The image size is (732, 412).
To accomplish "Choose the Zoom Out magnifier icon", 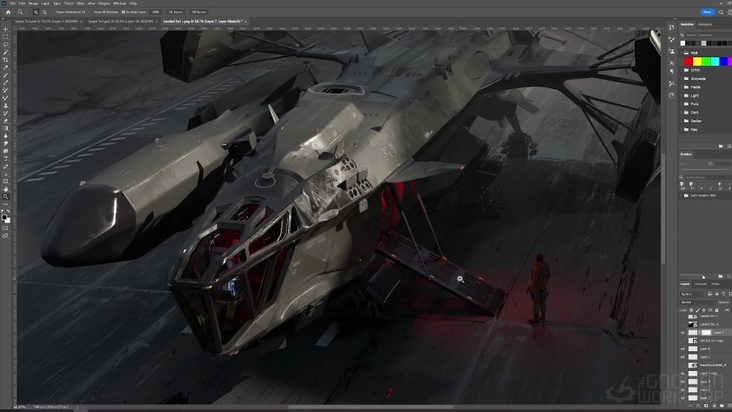I will [x=44, y=12].
